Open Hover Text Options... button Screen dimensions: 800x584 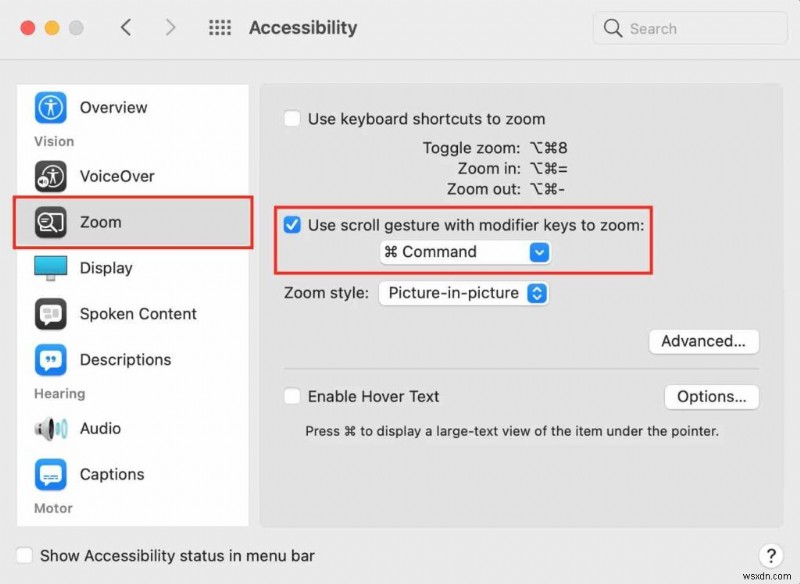point(711,397)
